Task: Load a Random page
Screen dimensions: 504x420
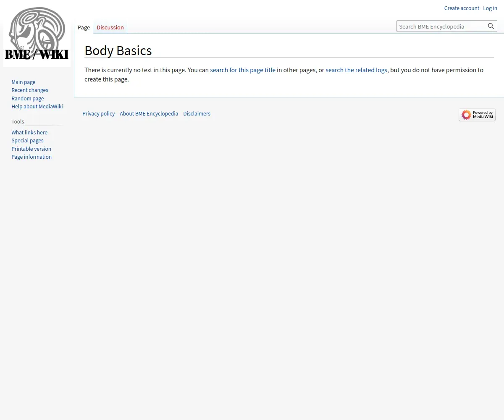Action: tap(28, 98)
